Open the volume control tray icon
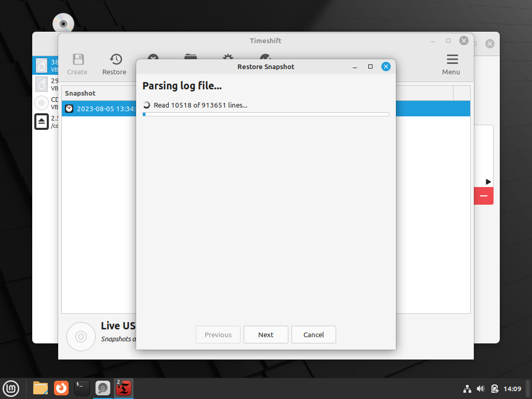532x399 pixels. [481, 389]
